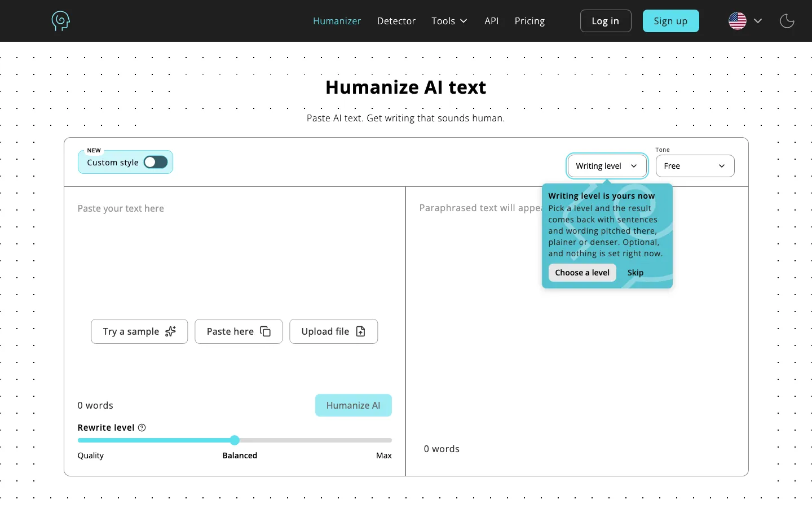Click the Rewrite level slider handle
Viewport: 812px width, 508px height.
[x=235, y=440]
